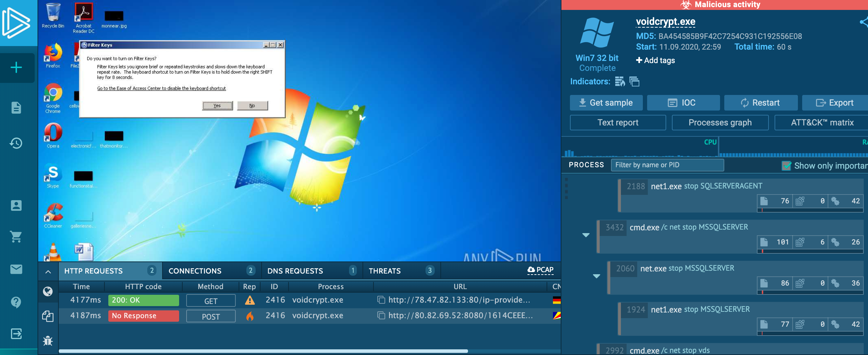
Task: Open Processes graph
Action: (x=720, y=123)
